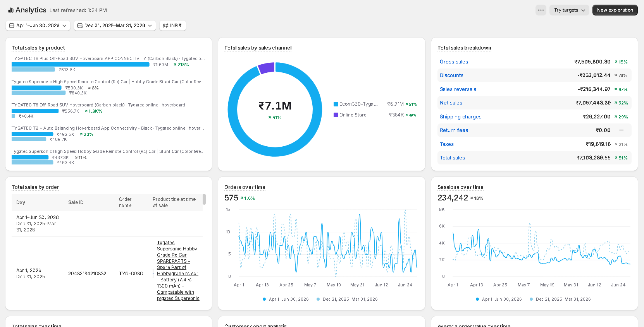644x327 pixels.
Task: Click the ₹384K Online Store value
Action: 396,115
